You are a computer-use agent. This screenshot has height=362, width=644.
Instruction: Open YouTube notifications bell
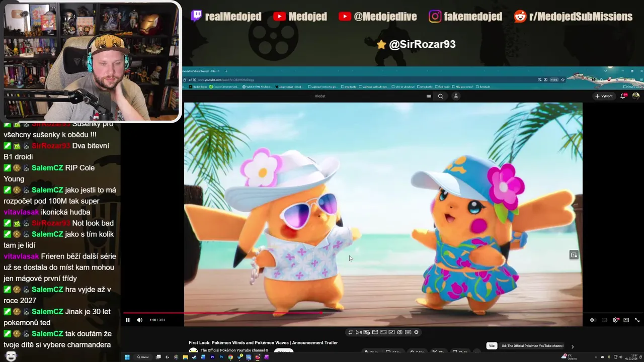623,96
